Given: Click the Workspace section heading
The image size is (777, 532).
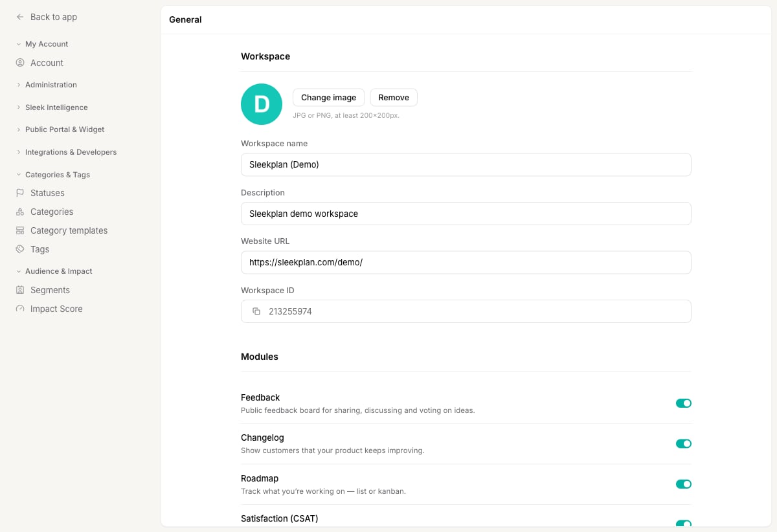Looking at the screenshot, I should 265,56.
